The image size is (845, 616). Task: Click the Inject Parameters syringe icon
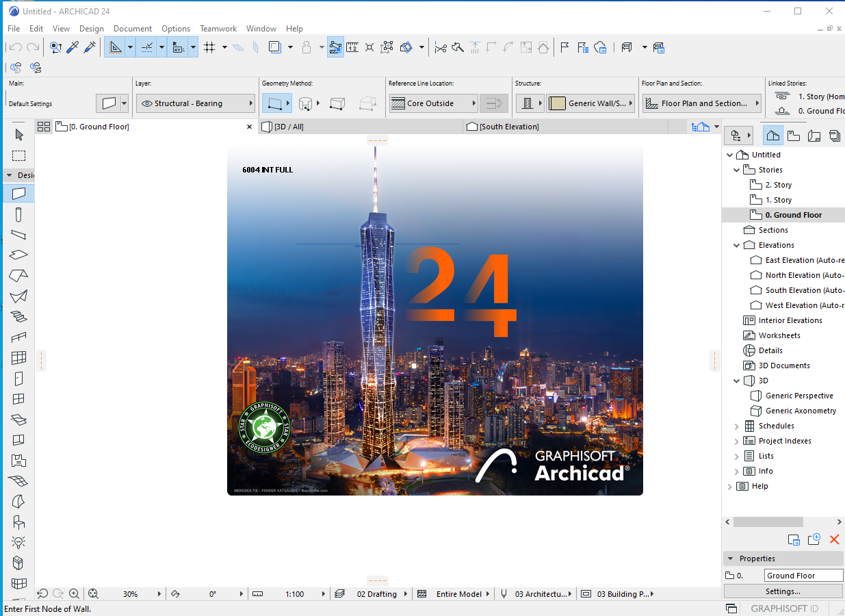tap(90, 47)
